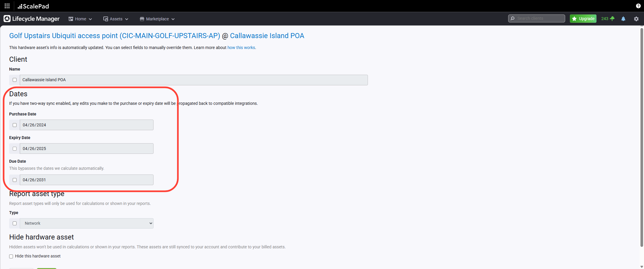Open the Marketplace menu
Screen dimensions: 644x269
point(157,19)
